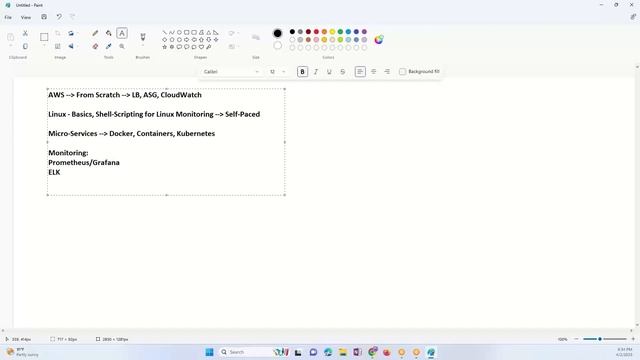
Task: Open Edit colors wheel
Action: pyautogui.click(x=379, y=40)
